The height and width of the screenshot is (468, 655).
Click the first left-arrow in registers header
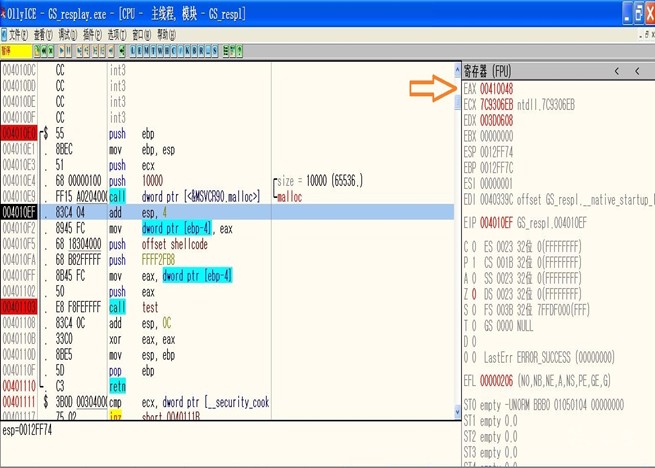click(x=617, y=71)
